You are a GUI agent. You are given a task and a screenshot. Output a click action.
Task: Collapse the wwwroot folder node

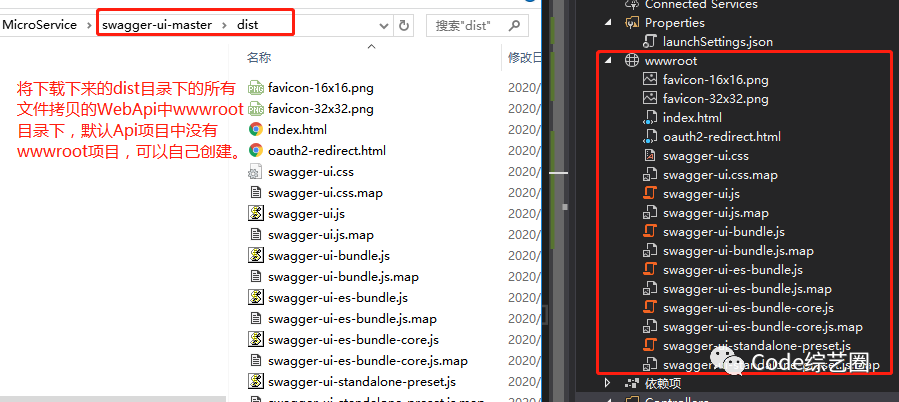(x=607, y=60)
